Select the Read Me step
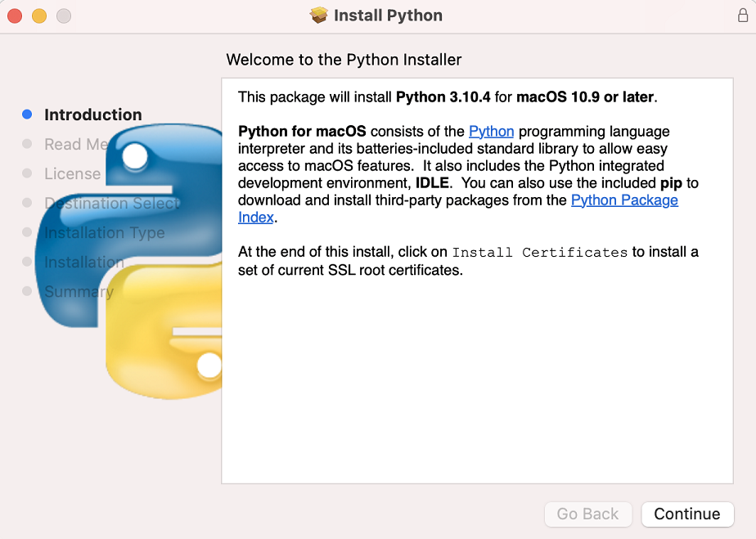 click(x=76, y=144)
